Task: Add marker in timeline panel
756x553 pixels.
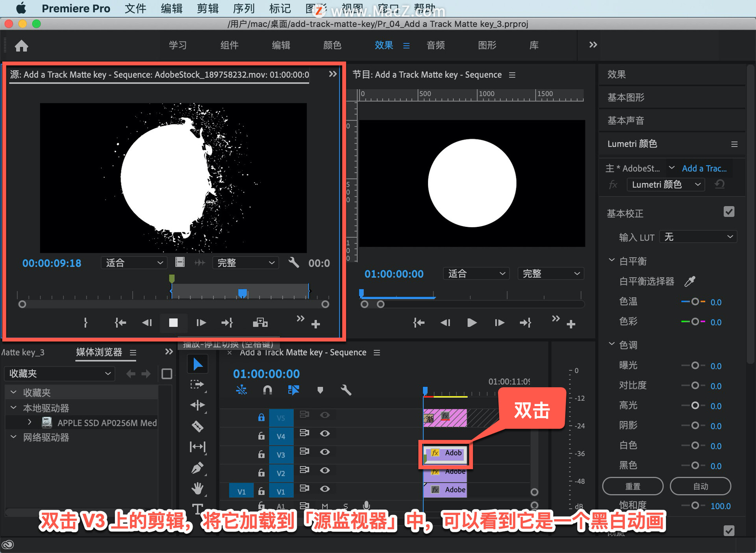Action: click(320, 390)
